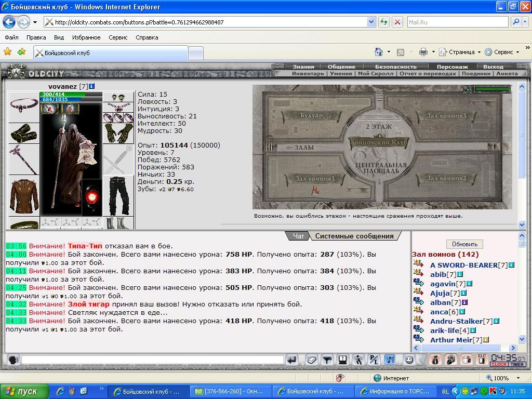
Task: Click the info icon next to vovanez
Action: [x=92, y=87]
